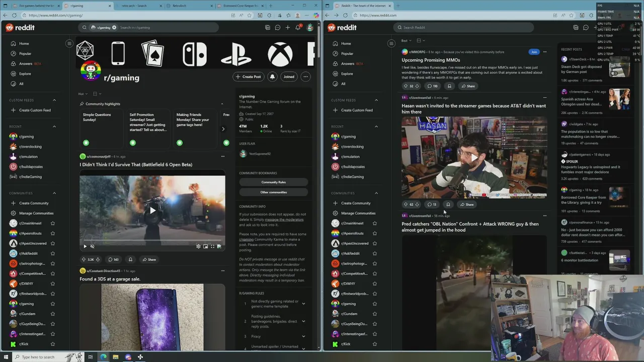The image size is (644, 362).
Task: Upvote the Hasan streamer games post
Action: tap(406, 205)
